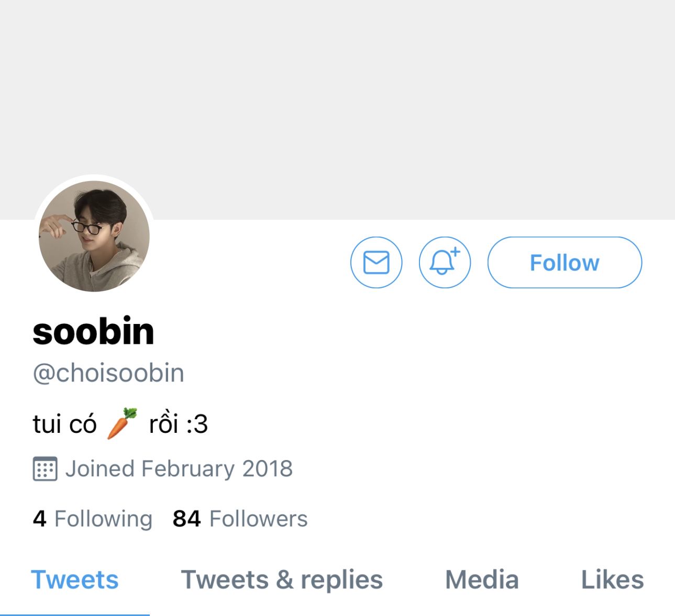
Task: Open the Media tab
Action: coord(482,580)
